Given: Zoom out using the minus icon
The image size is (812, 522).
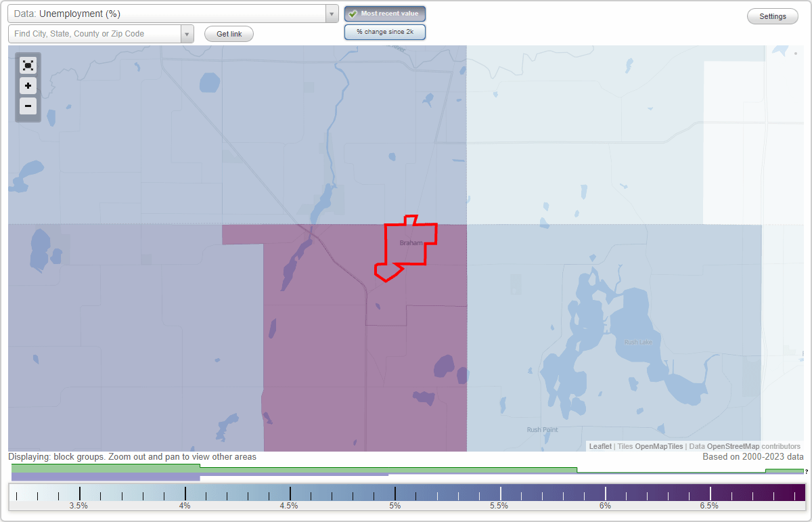Looking at the screenshot, I should point(28,106).
